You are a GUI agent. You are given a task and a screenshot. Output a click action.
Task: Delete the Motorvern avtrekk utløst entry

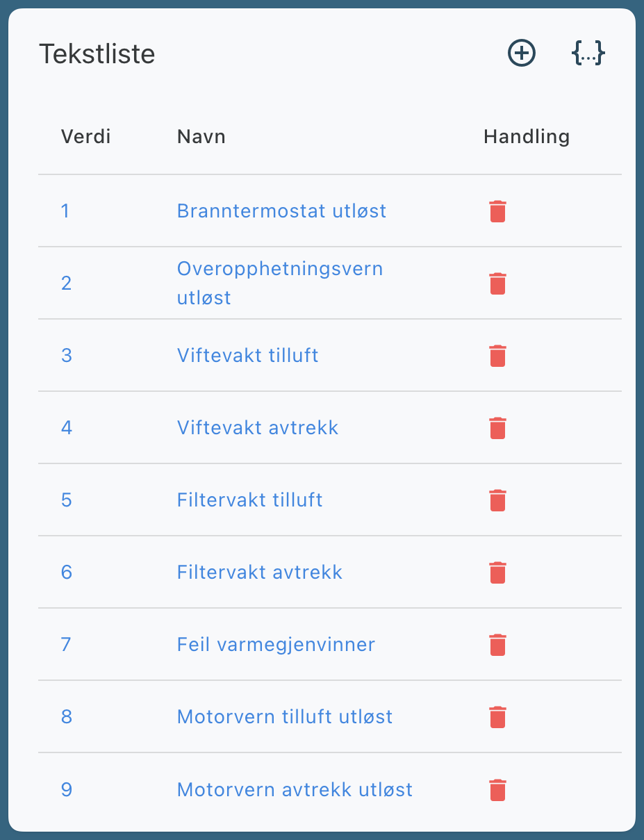coord(497,790)
